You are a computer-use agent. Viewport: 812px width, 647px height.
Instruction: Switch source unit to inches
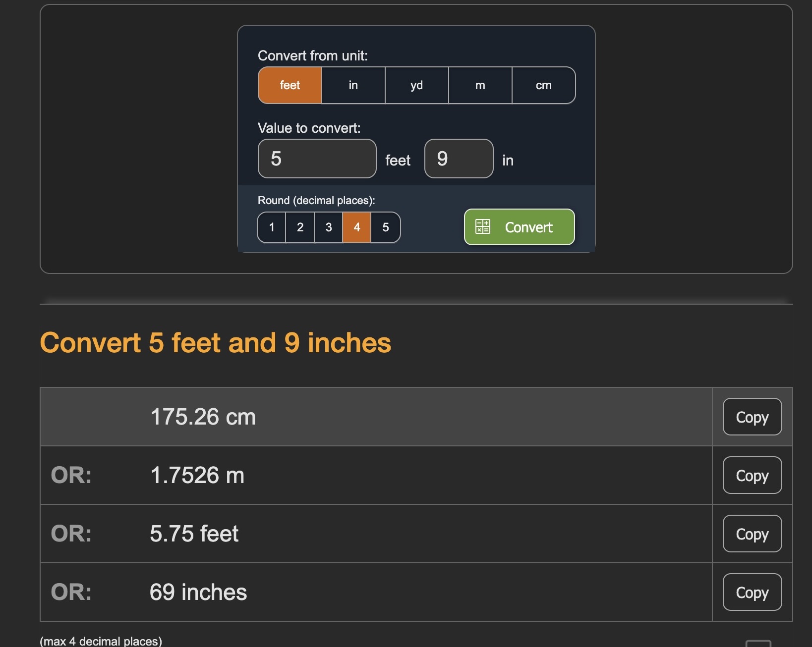click(353, 85)
